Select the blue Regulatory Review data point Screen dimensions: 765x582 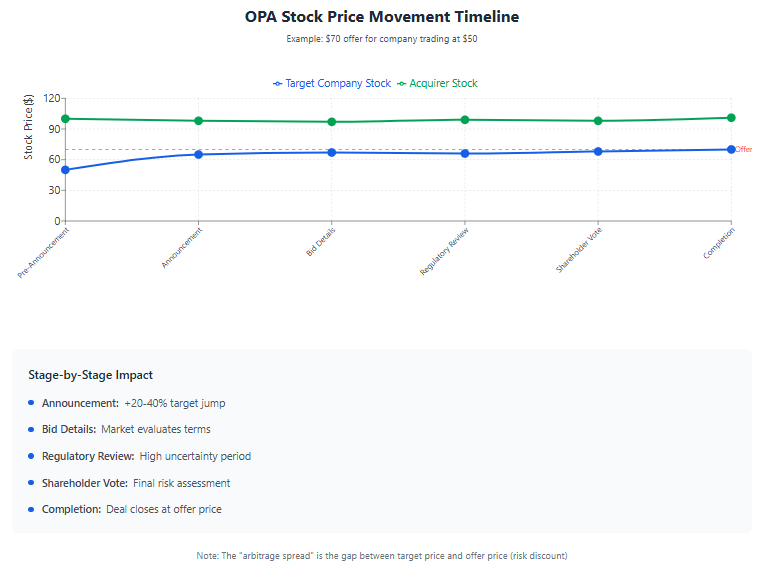[x=465, y=154]
